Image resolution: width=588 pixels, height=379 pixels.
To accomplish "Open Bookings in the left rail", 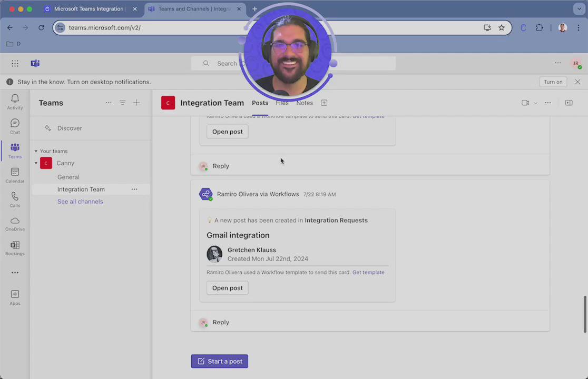I will point(15,248).
